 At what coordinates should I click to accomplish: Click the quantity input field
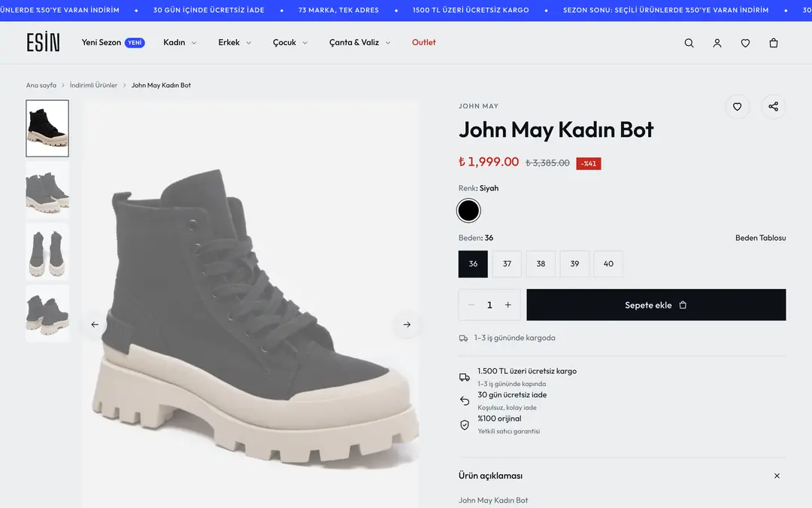click(x=489, y=305)
